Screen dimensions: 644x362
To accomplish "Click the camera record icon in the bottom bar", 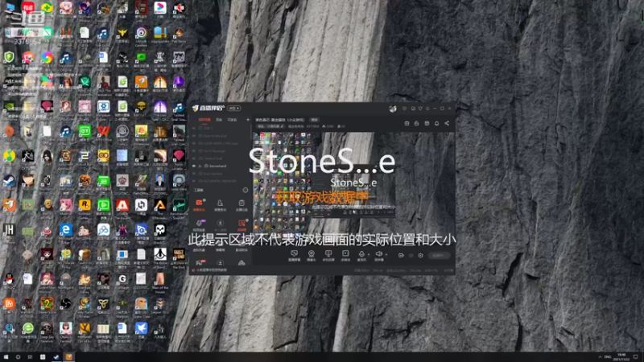I will tap(401, 255).
